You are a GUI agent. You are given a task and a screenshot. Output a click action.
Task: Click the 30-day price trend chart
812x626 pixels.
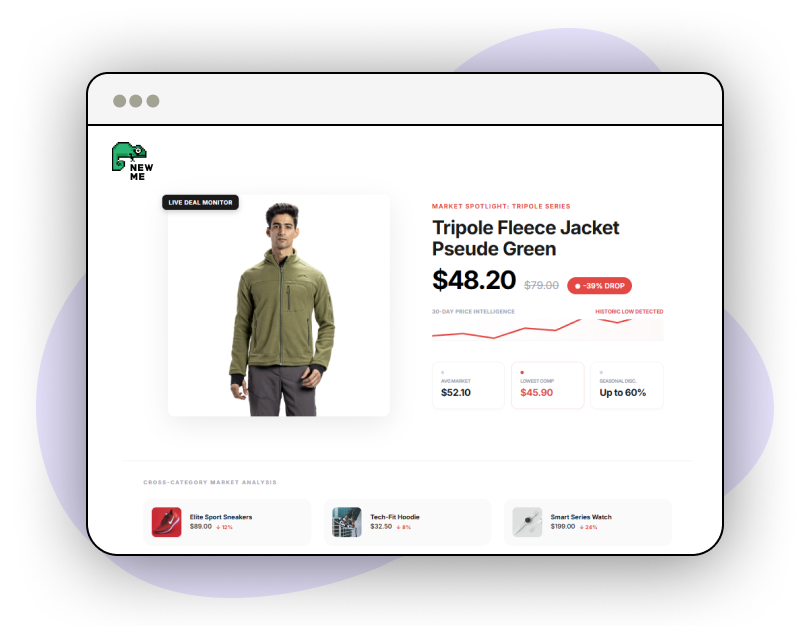tap(547, 329)
